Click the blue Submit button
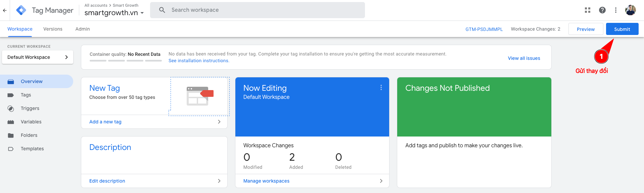The image size is (644, 193). tap(622, 29)
